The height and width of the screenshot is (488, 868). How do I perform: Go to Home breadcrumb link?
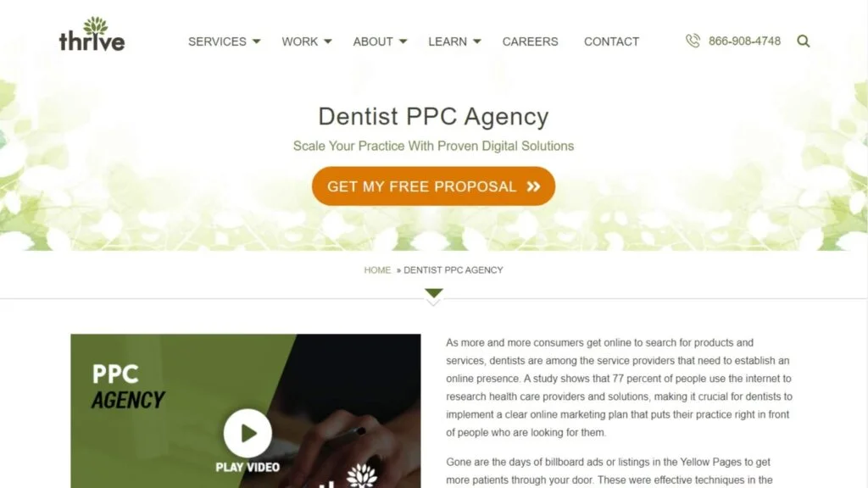point(377,270)
